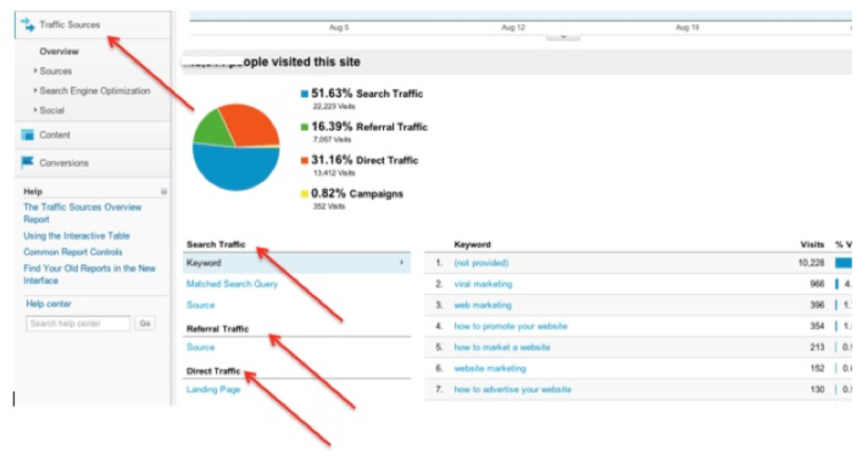Expand the Social submenu

(52, 110)
